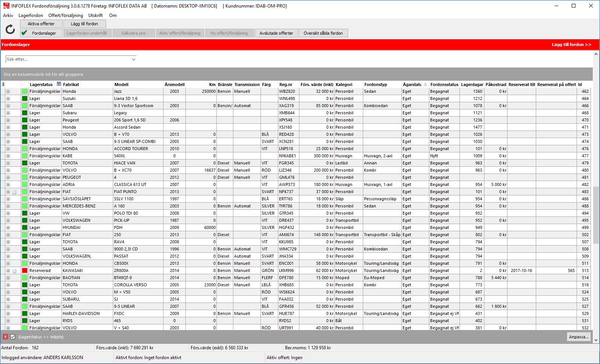Click 'Lägg till fordon >>' link in red bar
This screenshot has height=364, width=600.
pyautogui.click(x=571, y=45)
